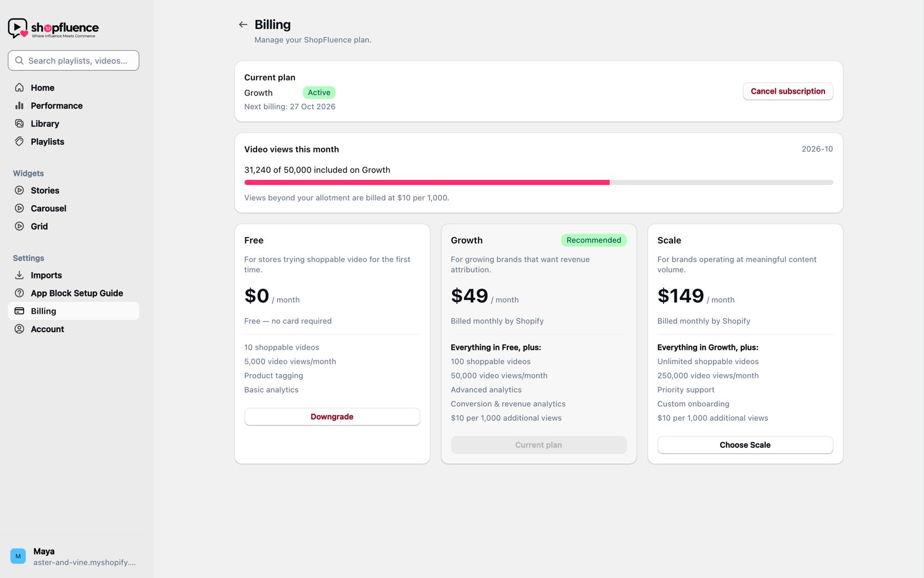Viewport: 924px width, 578px height.
Task: Click the App Block Setup Guide help icon
Action: [20, 293]
